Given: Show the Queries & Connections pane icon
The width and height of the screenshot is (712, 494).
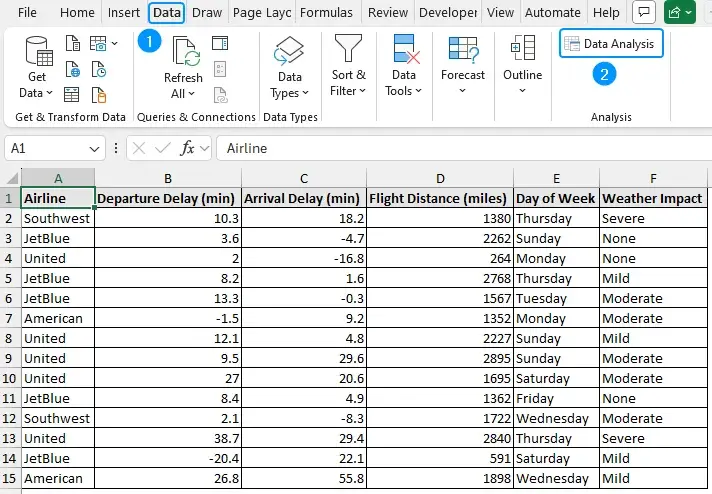Looking at the screenshot, I should coord(220,44).
